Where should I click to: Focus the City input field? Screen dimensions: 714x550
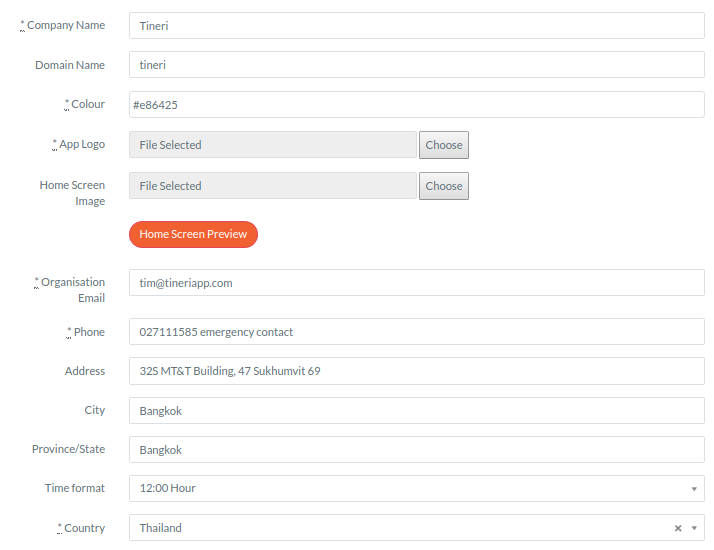point(417,411)
